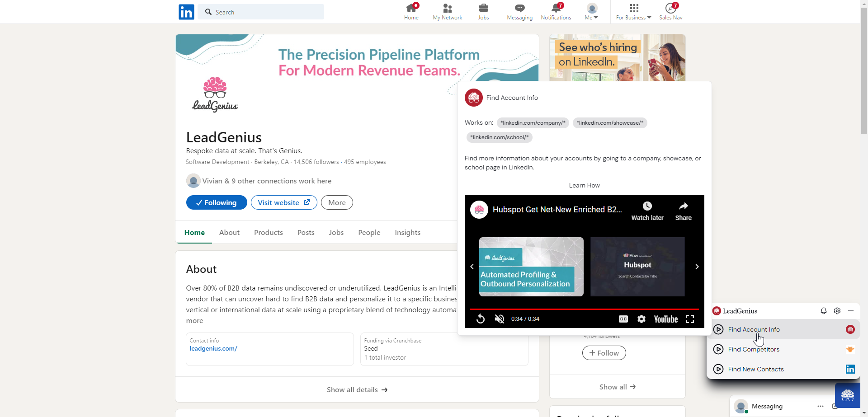Run Find New Contacts playbook
The image size is (868, 417).
tap(784, 369)
